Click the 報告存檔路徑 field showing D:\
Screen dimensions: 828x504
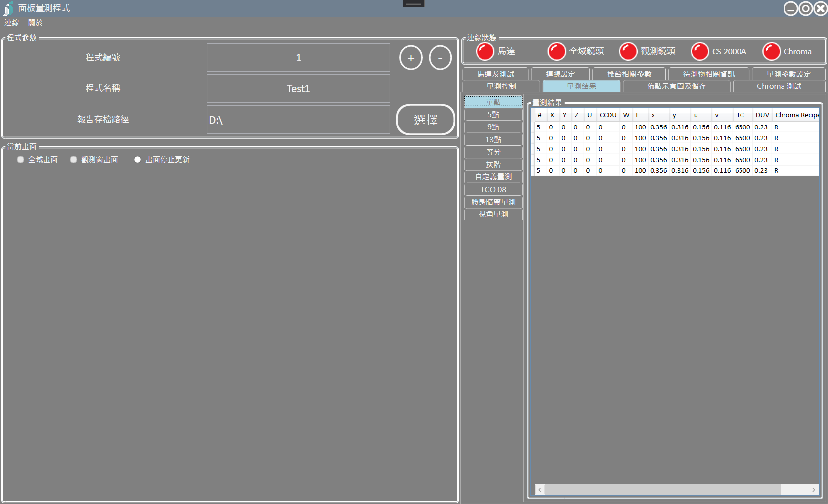pyautogui.click(x=298, y=120)
